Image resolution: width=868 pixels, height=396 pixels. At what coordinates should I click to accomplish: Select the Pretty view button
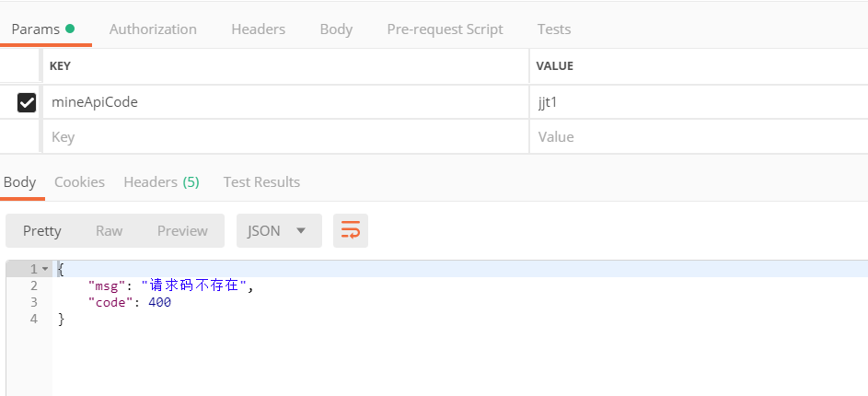pos(42,231)
